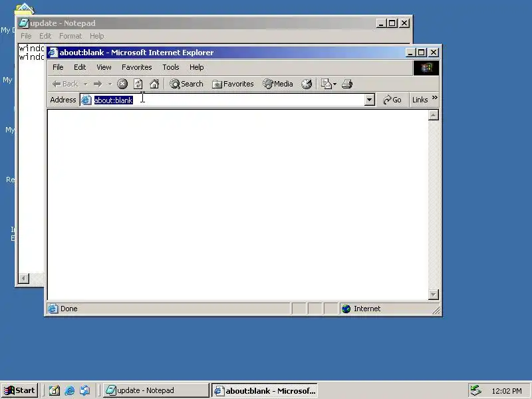Image resolution: width=532 pixels, height=399 pixels.
Task: Click the Mail toolbar icon
Action: (x=326, y=84)
